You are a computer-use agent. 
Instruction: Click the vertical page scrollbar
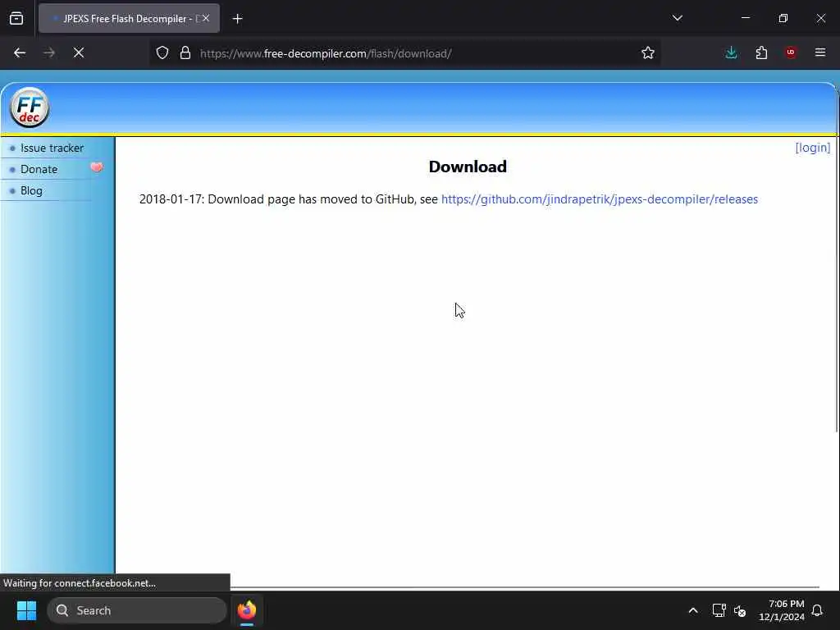coord(837,257)
